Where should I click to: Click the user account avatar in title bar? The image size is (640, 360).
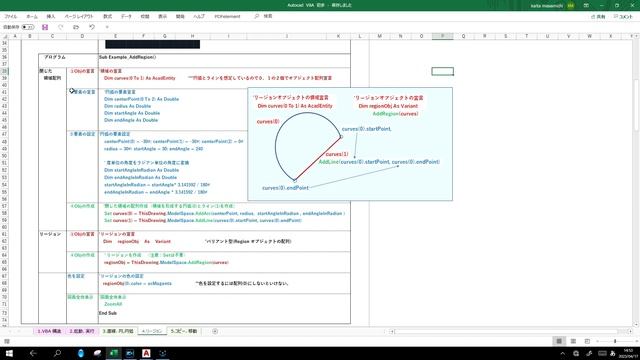[571, 6]
